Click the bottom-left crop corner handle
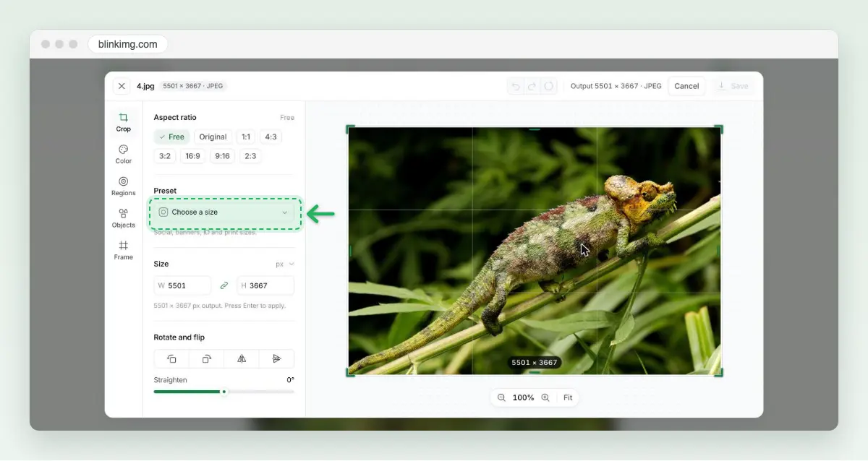The width and height of the screenshot is (868, 461). (350, 372)
